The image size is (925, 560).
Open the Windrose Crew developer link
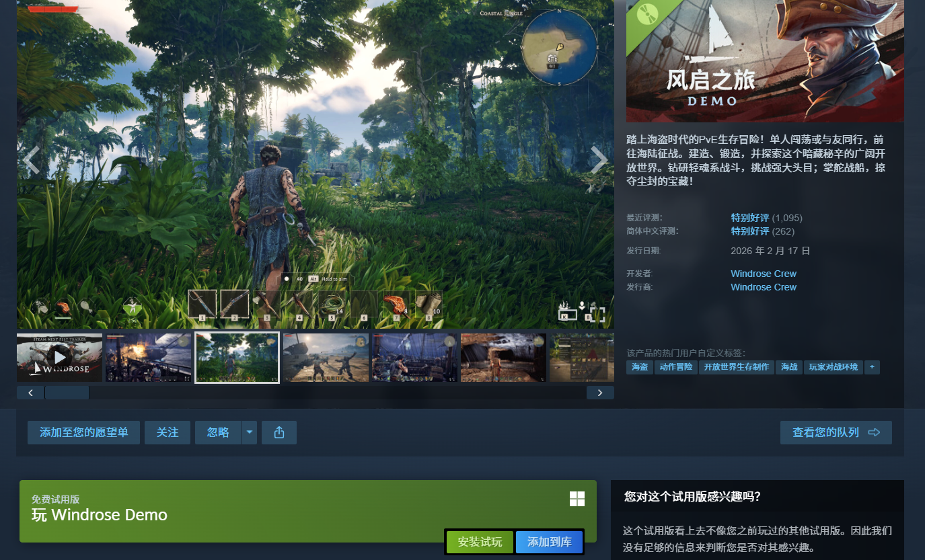click(x=764, y=274)
